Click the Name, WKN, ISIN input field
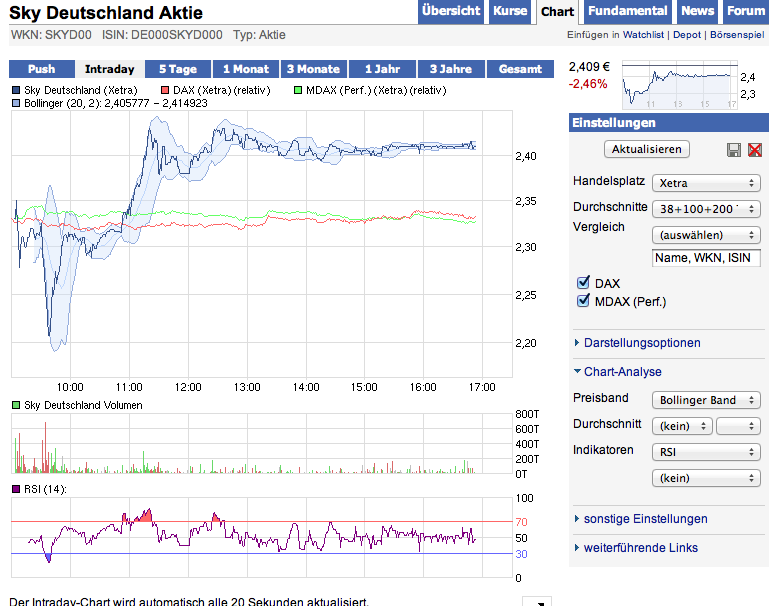772x606 pixels. (x=706, y=257)
